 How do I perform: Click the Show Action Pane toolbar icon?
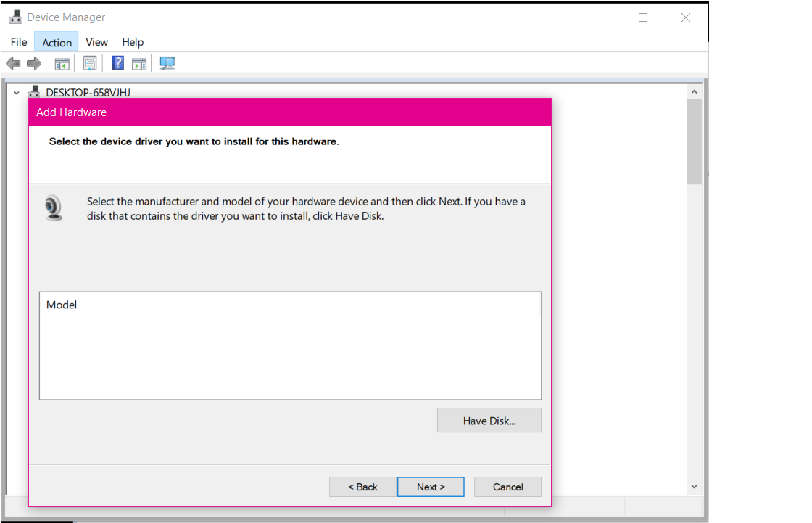pyautogui.click(x=138, y=63)
